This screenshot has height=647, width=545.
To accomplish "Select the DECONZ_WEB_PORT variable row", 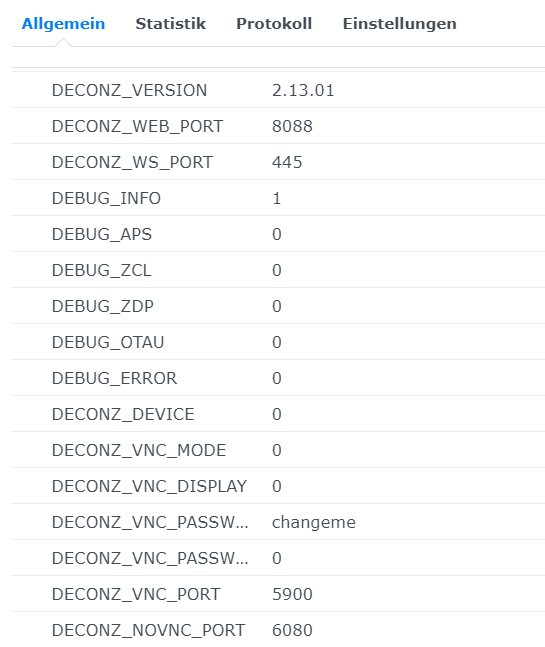I will pos(278,126).
